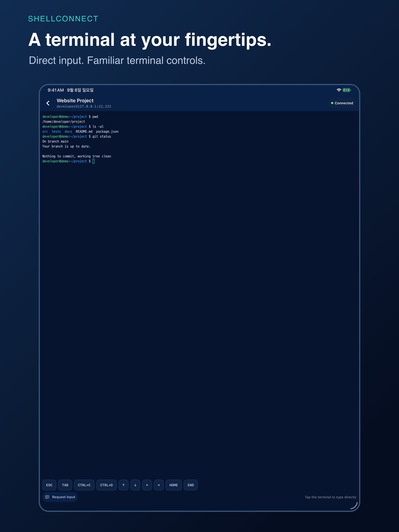
Task: Select 'Nothing to commit, working tree clean'
Action: point(77,156)
